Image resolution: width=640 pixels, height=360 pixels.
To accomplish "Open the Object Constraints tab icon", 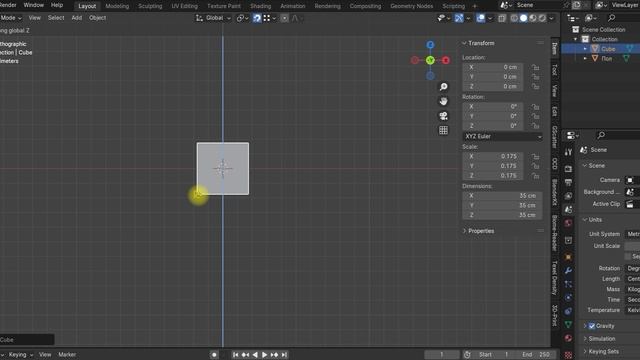I will (x=568, y=311).
